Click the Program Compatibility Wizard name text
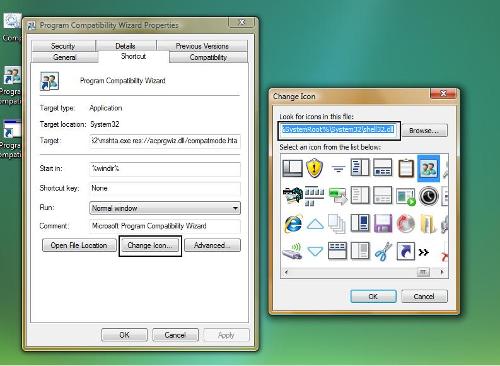 [x=123, y=81]
